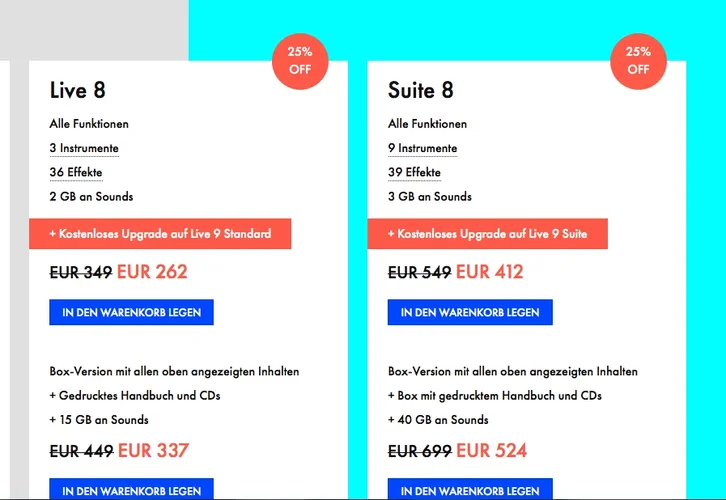Open '9 Instrumente' link under Suite 8
Viewport: 726px width, 500px height.
(x=422, y=148)
